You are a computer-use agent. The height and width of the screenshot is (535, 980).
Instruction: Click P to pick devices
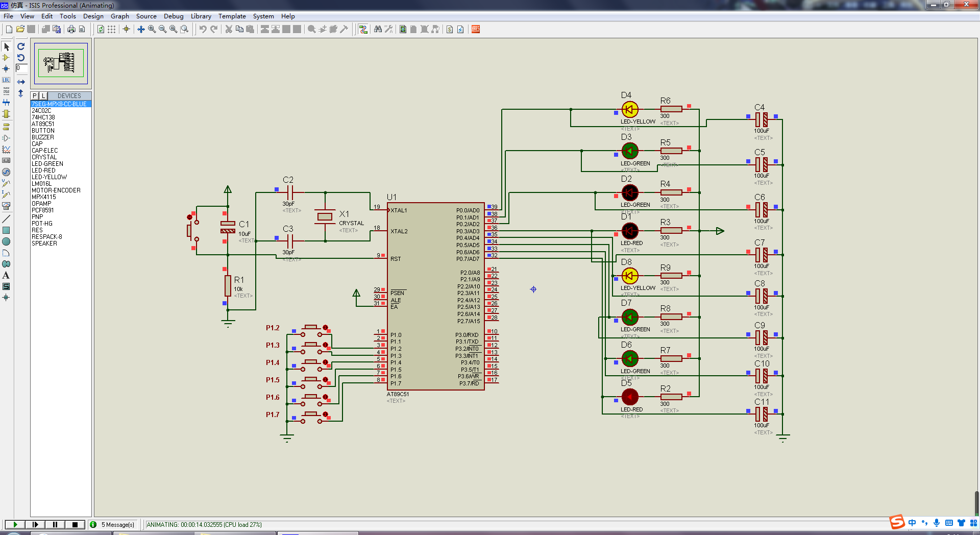pos(35,95)
